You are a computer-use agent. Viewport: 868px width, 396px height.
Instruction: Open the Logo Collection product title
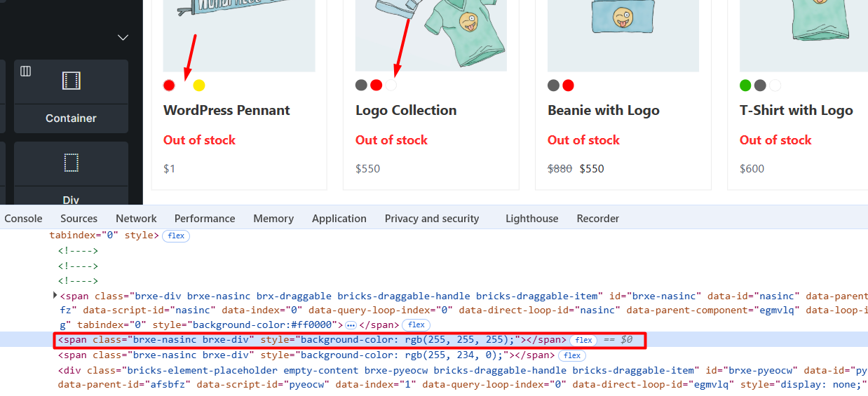pyautogui.click(x=406, y=110)
